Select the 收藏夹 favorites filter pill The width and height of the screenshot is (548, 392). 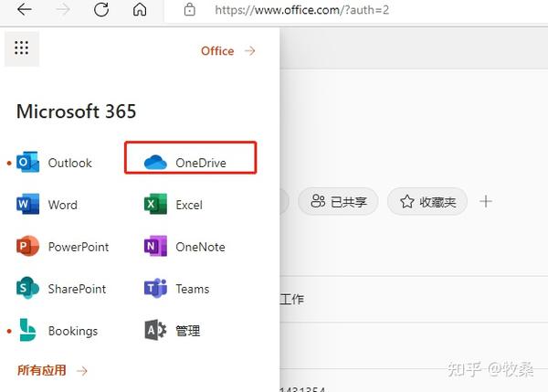pos(427,201)
